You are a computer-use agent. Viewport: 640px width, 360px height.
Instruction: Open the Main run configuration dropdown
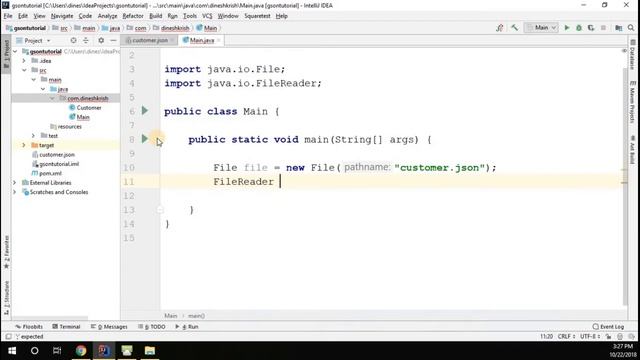(x=542, y=28)
